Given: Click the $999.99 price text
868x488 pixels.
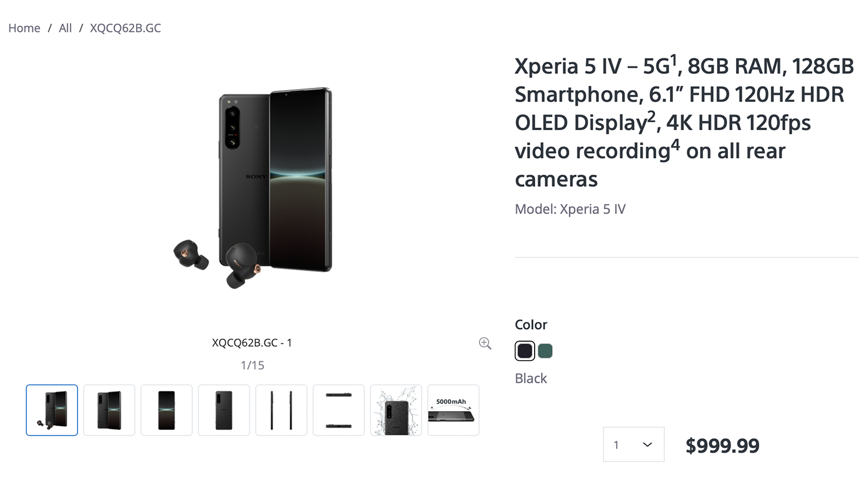Looking at the screenshot, I should (x=722, y=445).
